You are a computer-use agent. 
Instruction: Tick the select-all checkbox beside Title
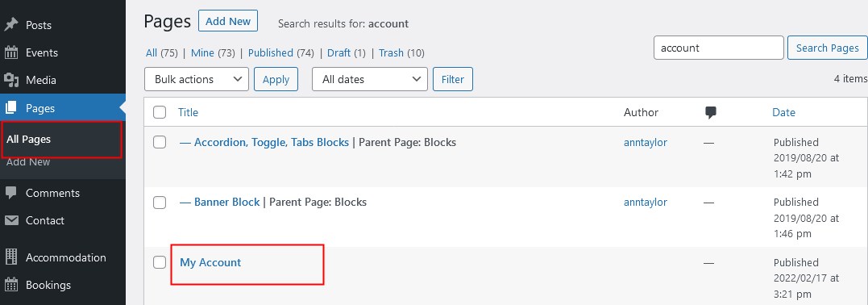[x=160, y=113]
